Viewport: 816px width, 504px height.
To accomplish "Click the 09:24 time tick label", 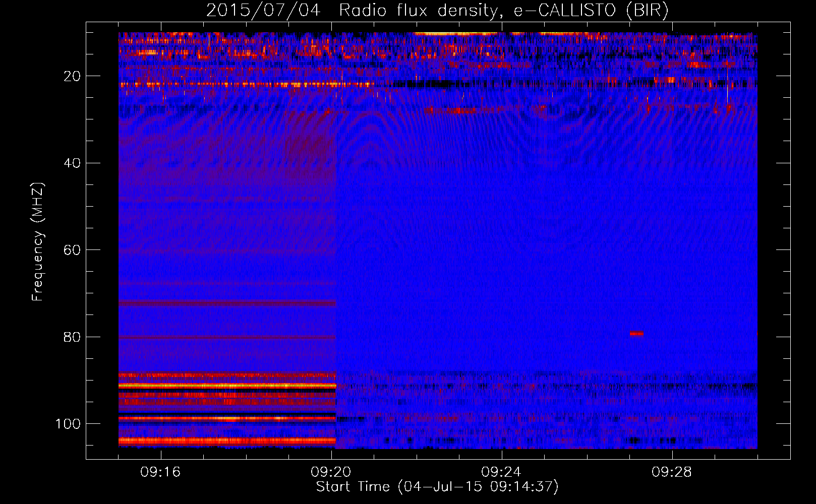I will click(501, 472).
